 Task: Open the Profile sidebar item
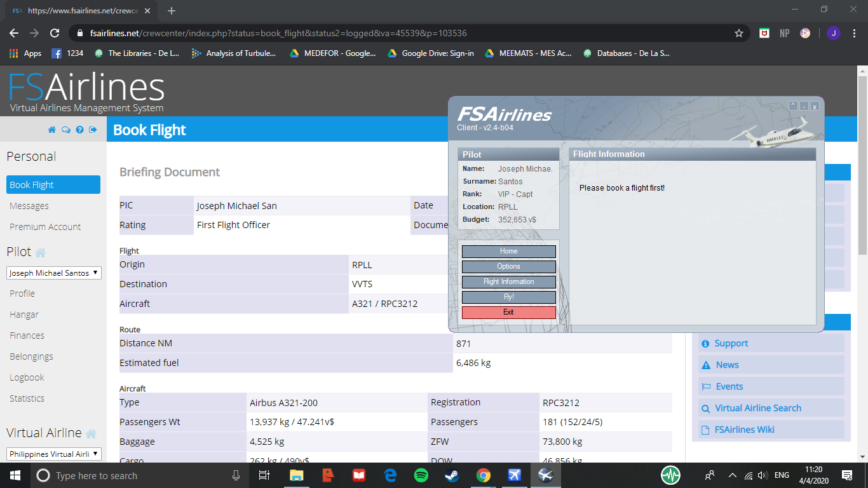point(22,294)
